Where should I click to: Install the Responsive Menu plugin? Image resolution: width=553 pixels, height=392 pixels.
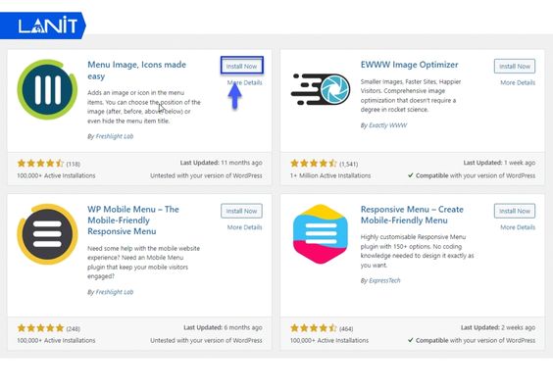click(515, 211)
